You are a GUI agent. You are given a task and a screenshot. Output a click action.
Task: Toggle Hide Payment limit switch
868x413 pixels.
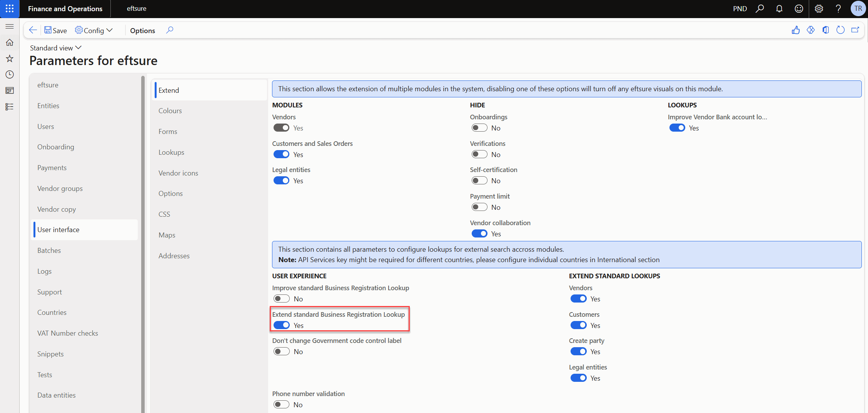479,207
